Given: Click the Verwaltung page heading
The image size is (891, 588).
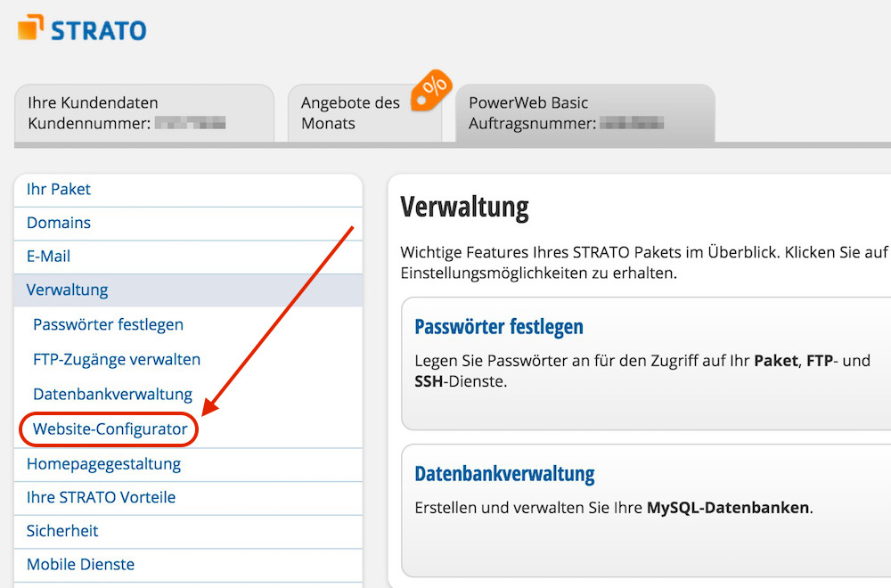Looking at the screenshot, I should pos(465,207).
